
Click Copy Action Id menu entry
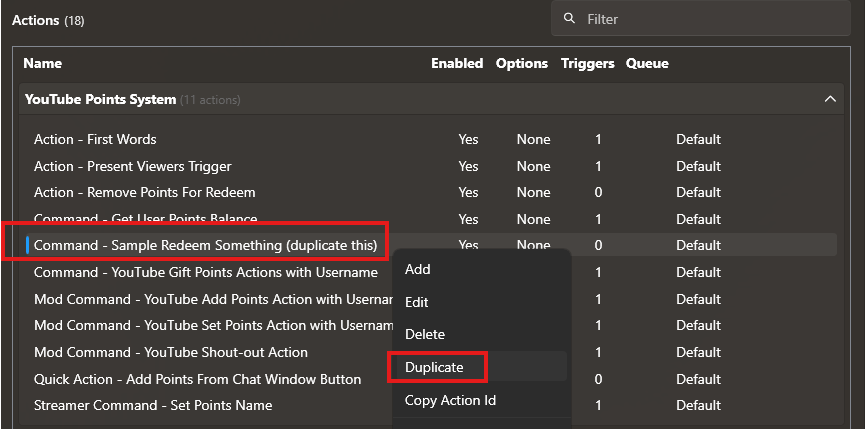point(450,400)
